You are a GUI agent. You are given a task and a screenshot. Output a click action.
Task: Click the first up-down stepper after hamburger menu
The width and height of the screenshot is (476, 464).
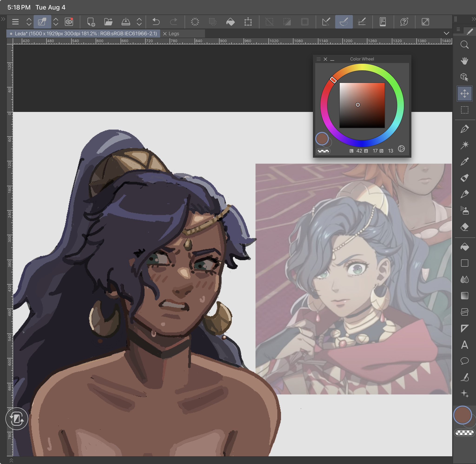[29, 22]
